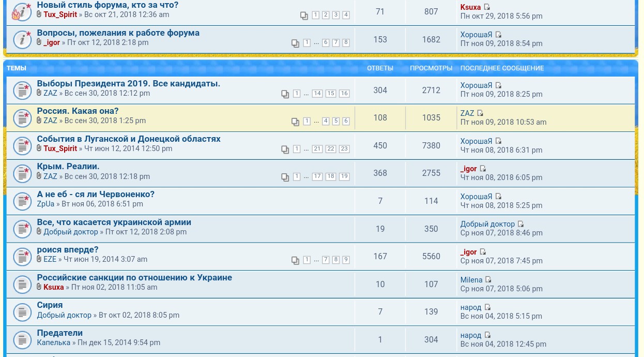Click the hot announcement icon for Новый стиль форума
This screenshot has height=357, width=644.
click(x=22, y=12)
